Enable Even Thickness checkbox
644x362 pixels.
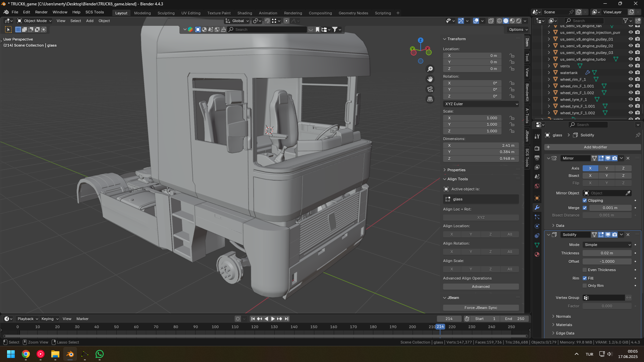(585, 270)
